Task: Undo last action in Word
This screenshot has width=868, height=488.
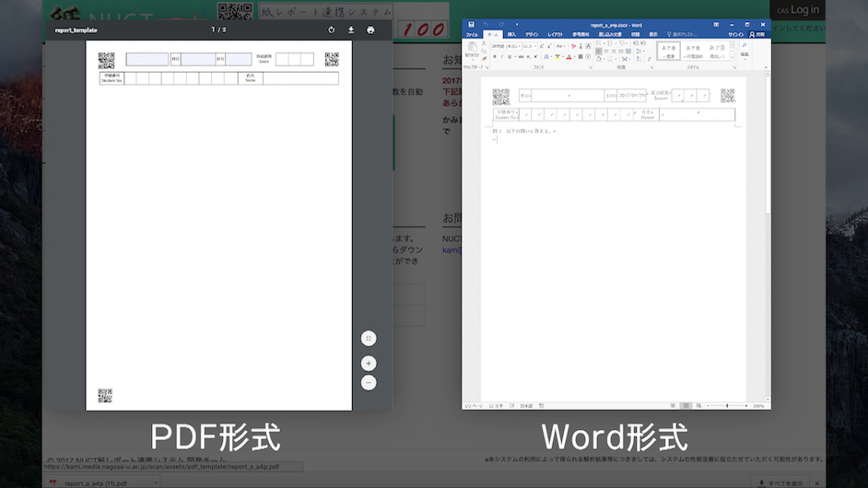Action: click(486, 24)
